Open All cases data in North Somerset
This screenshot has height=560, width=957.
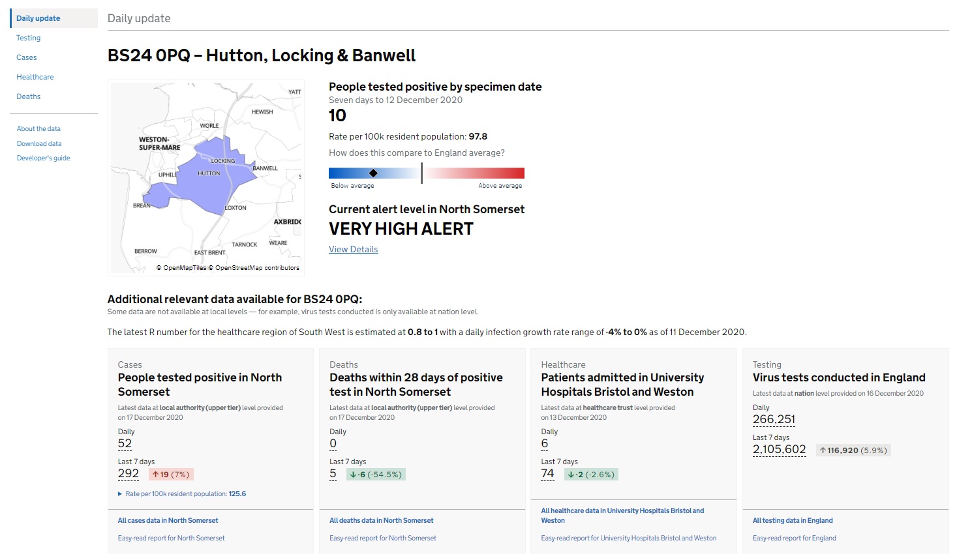click(x=168, y=521)
